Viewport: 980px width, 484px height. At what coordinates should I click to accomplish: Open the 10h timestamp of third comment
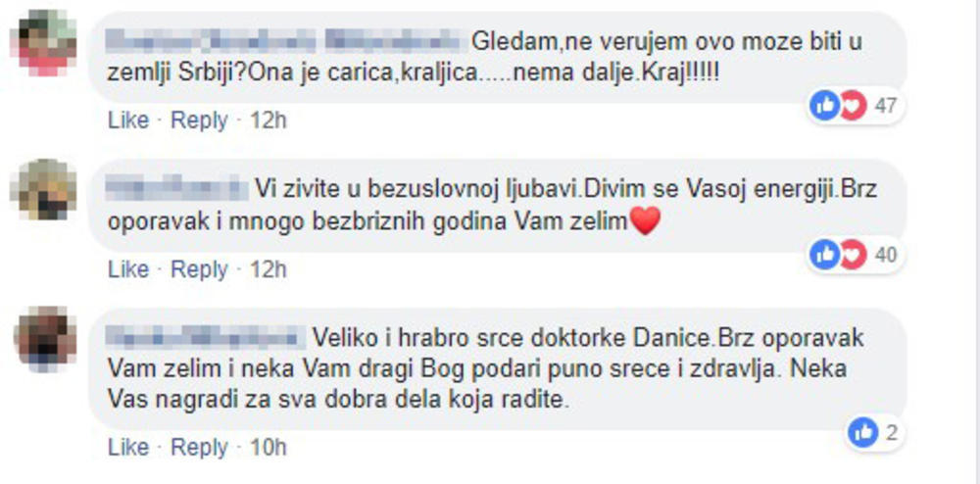tap(269, 447)
